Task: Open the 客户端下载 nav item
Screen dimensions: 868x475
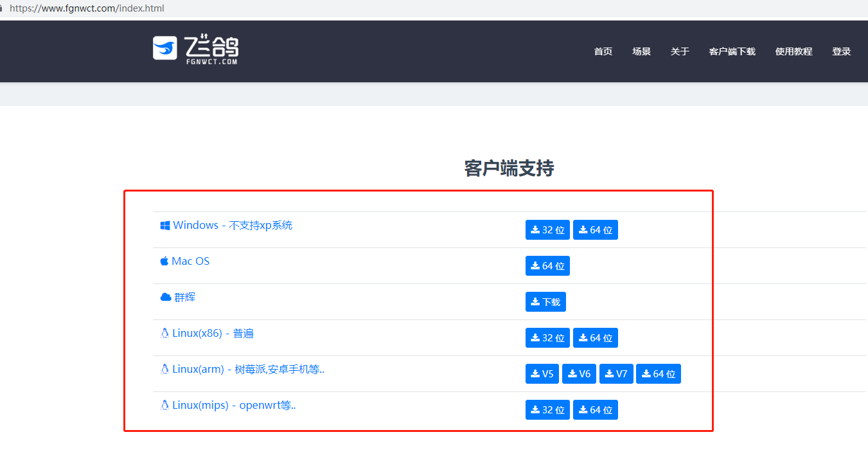Action: coord(732,51)
